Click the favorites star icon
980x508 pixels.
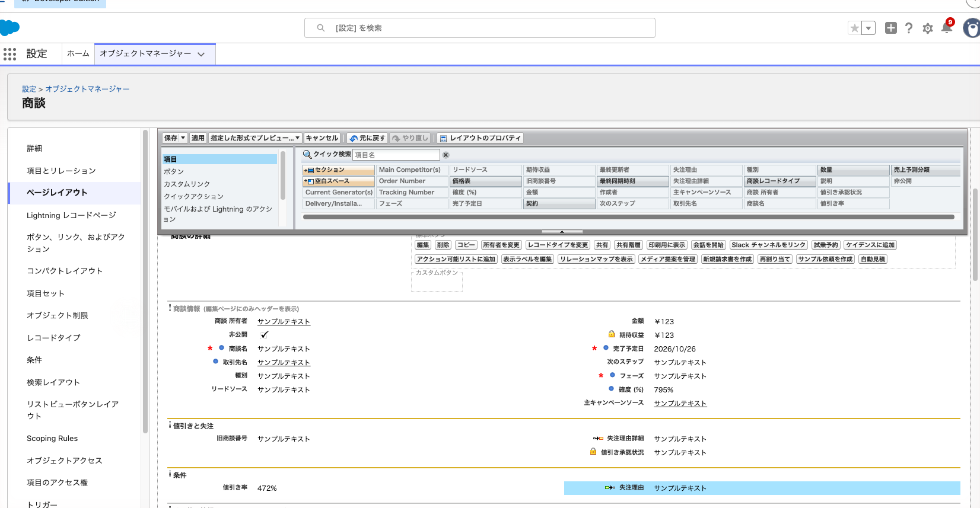(x=854, y=28)
